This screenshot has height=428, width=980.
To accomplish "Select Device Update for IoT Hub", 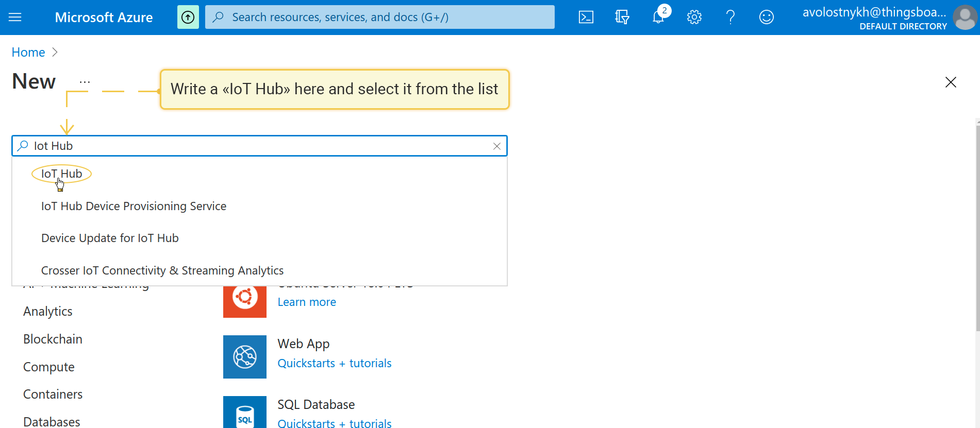I will pyautogui.click(x=110, y=238).
